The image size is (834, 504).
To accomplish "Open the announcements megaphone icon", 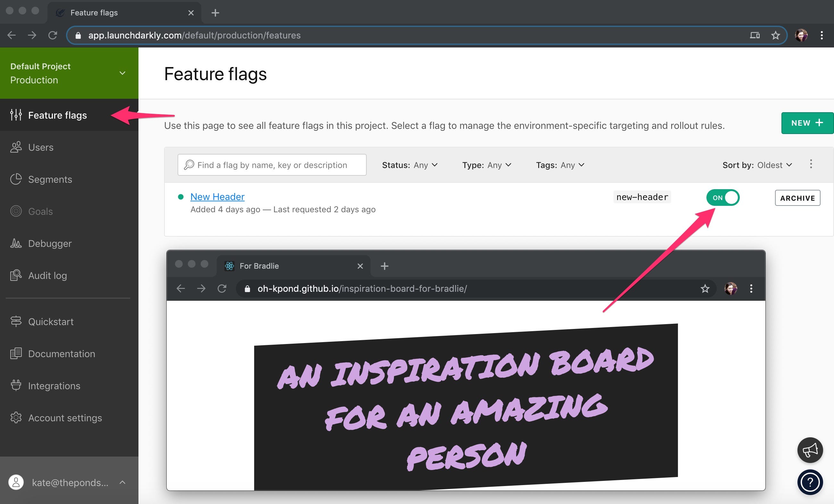I will tap(810, 450).
